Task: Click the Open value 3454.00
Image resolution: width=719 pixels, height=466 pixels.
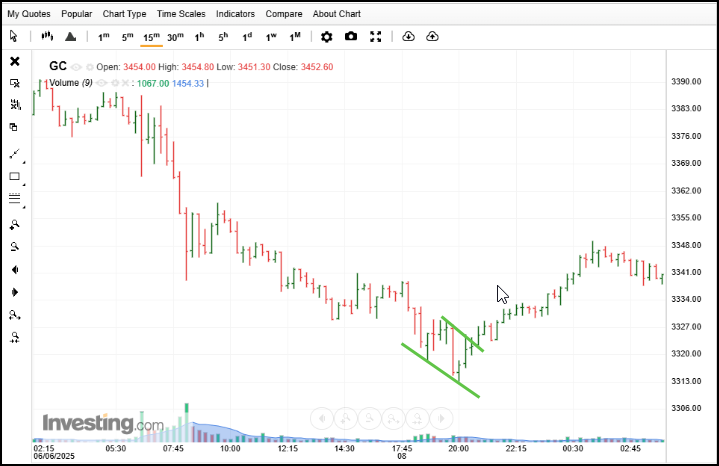Action: coord(139,67)
